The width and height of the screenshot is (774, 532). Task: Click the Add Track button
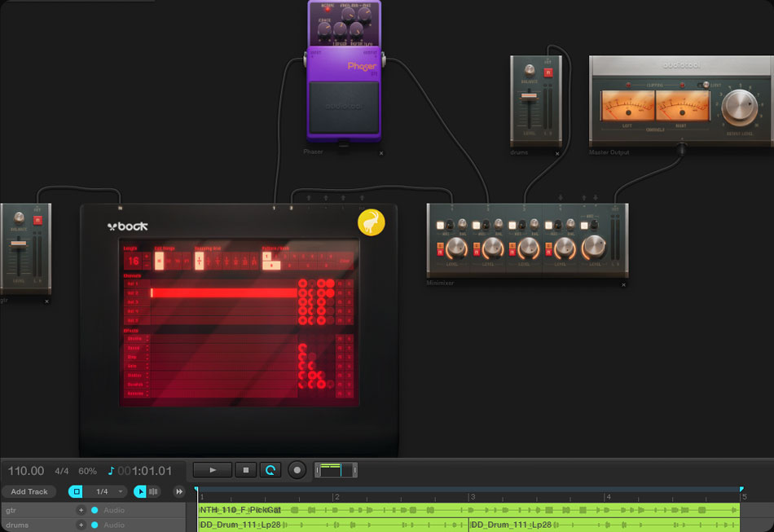tap(29, 491)
